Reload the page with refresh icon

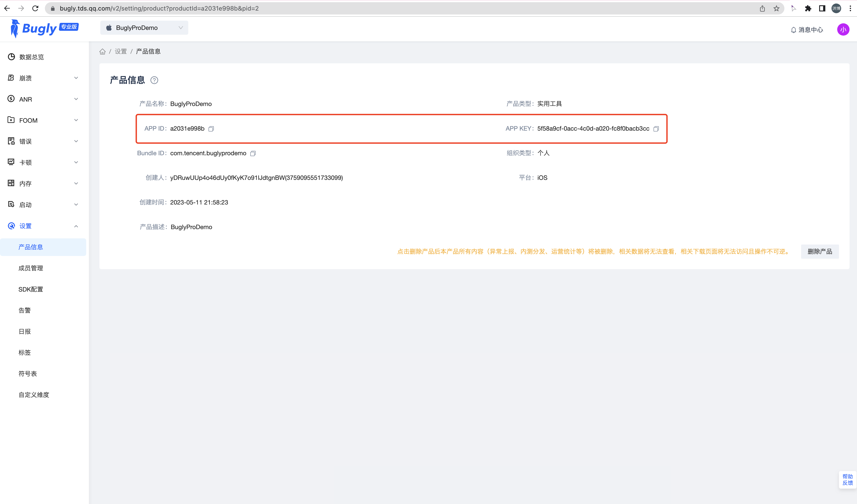[x=35, y=9]
